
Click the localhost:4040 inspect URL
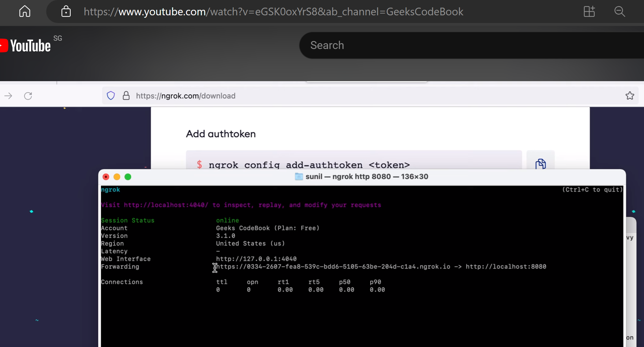pyautogui.click(x=166, y=205)
